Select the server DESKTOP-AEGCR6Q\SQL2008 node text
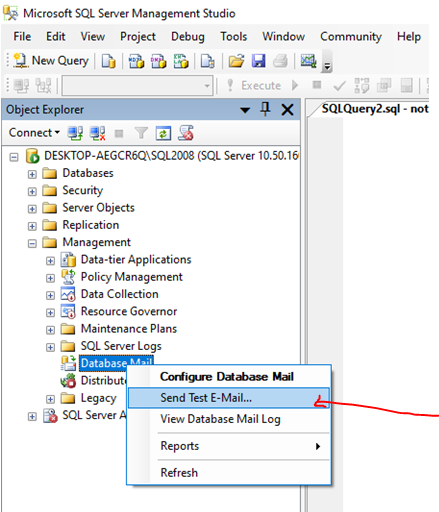Image resolution: width=439 pixels, height=512 pixels. 171,156
